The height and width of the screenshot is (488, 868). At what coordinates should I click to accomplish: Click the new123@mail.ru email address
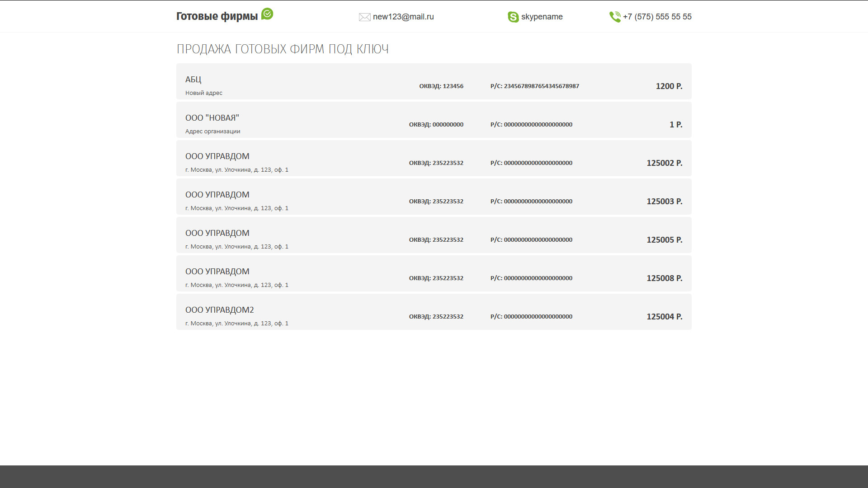pos(403,17)
